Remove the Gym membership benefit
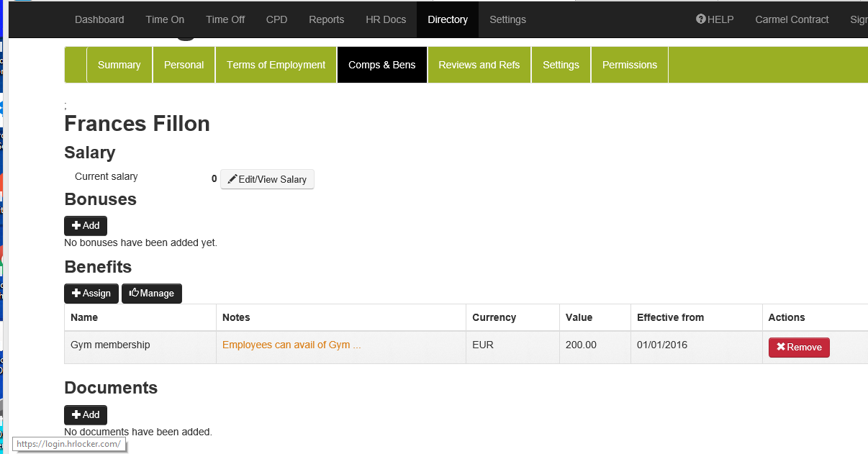 (799, 348)
